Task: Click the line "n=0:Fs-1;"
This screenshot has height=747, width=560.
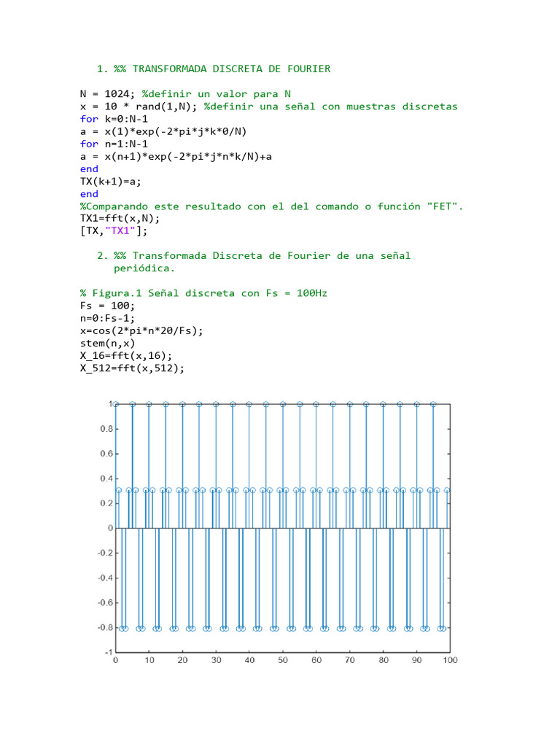Action: (108, 318)
